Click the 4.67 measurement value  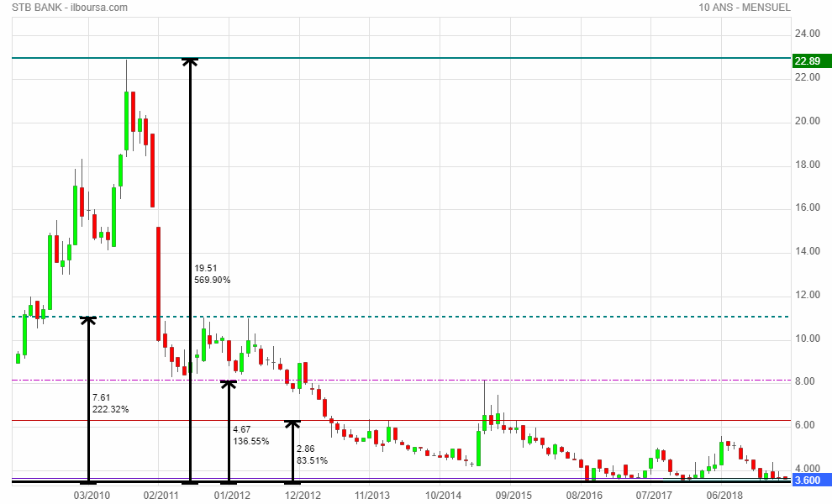tap(242, 430)
